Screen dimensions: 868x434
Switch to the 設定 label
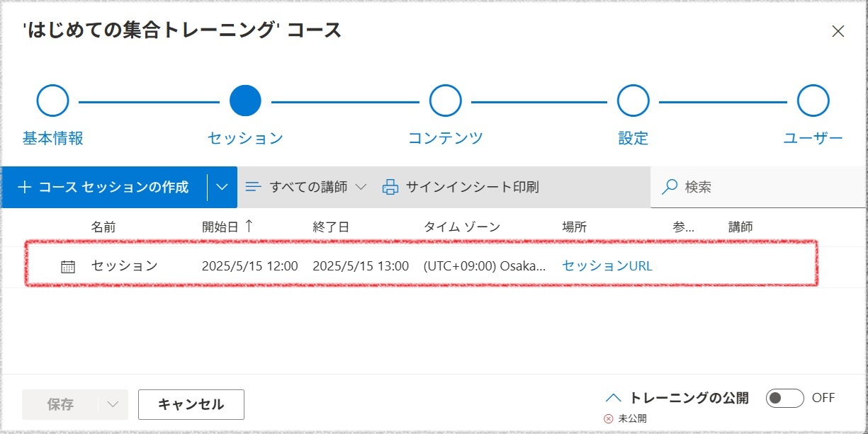click(633, 138)
